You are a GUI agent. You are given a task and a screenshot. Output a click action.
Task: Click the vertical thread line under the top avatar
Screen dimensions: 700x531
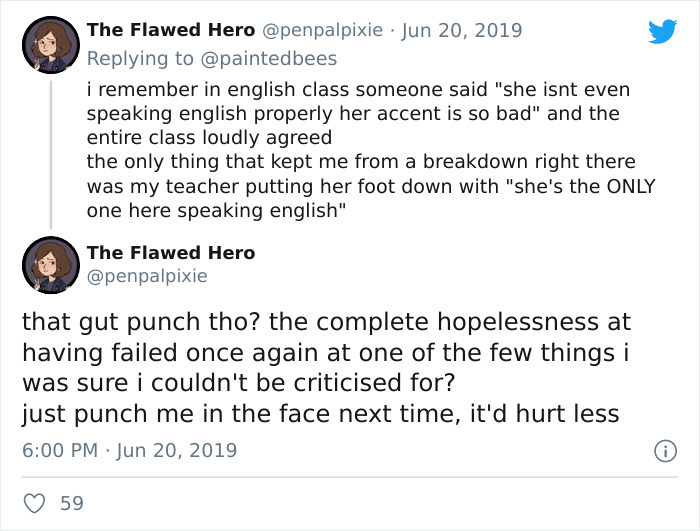[x=49, y=152]
